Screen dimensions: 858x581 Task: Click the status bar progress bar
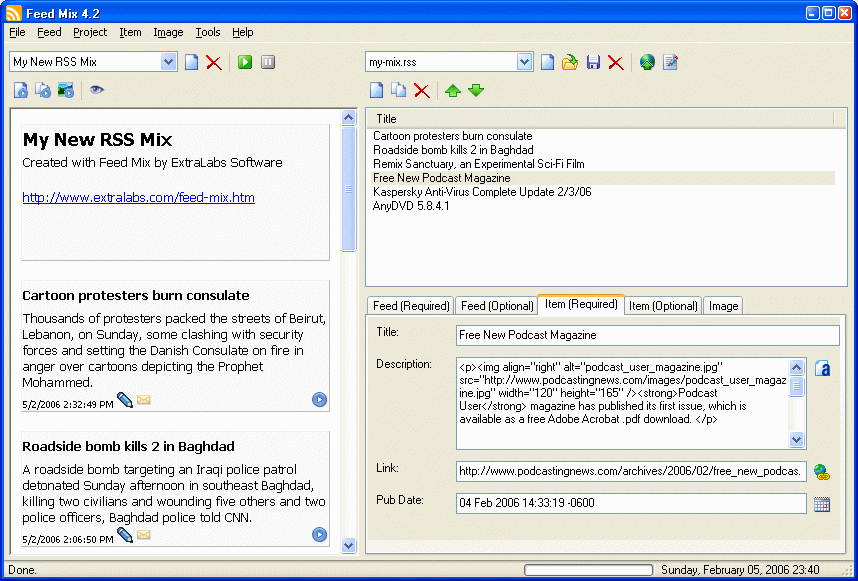pos(588,570)
